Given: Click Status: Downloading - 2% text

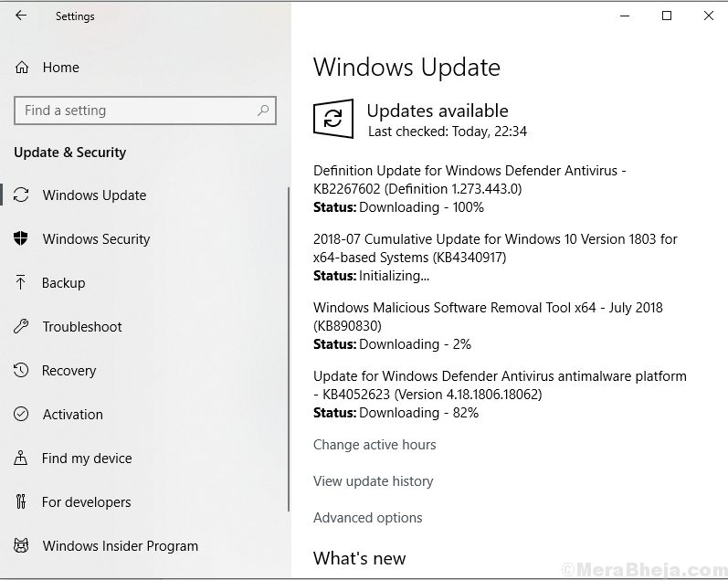Looking at the screenshot, I should coord(393,344).
